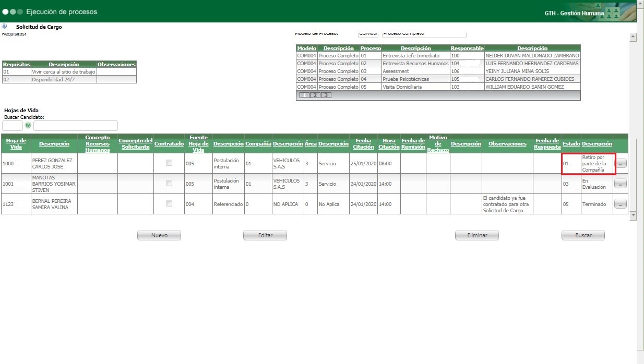The width and height of the screenshot is (644, 364).
Task: Select candidate BERNAL PEREIRA SAMIRA VALINA
Action: click(54, 204)
